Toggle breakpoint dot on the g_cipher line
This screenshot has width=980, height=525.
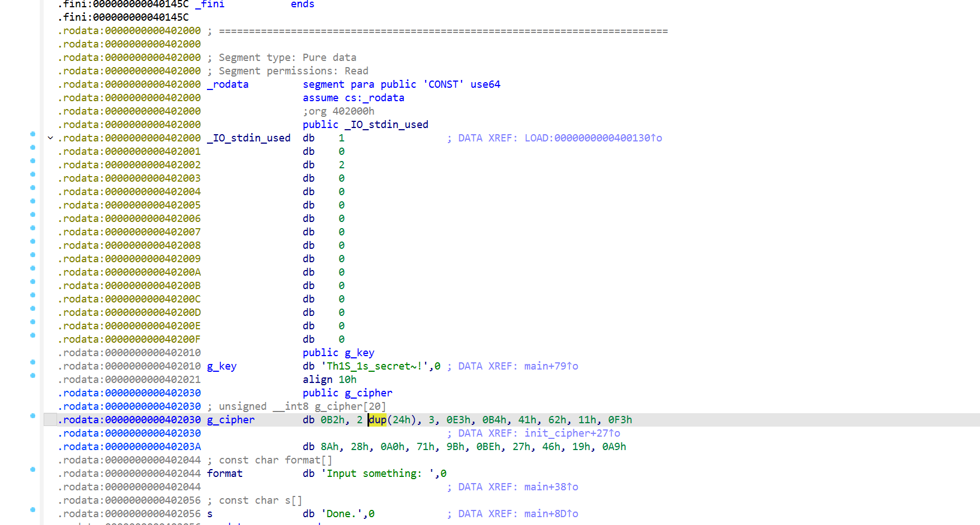[32, 416]
